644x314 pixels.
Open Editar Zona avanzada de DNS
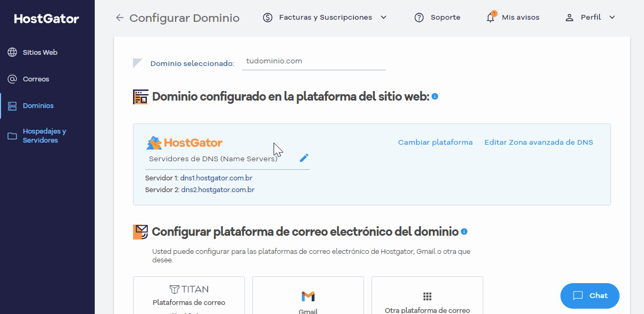pyautogui.click(x=539, y=142)
